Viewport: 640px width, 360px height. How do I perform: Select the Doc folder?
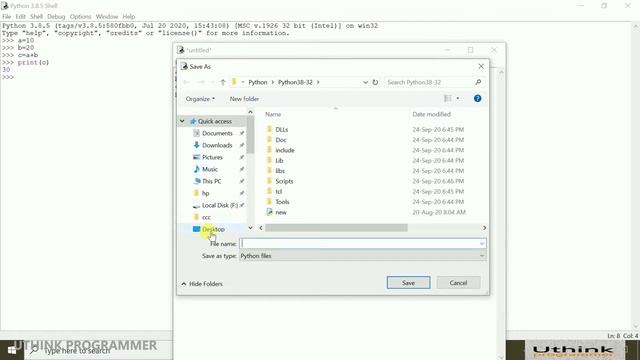(281, 140)
